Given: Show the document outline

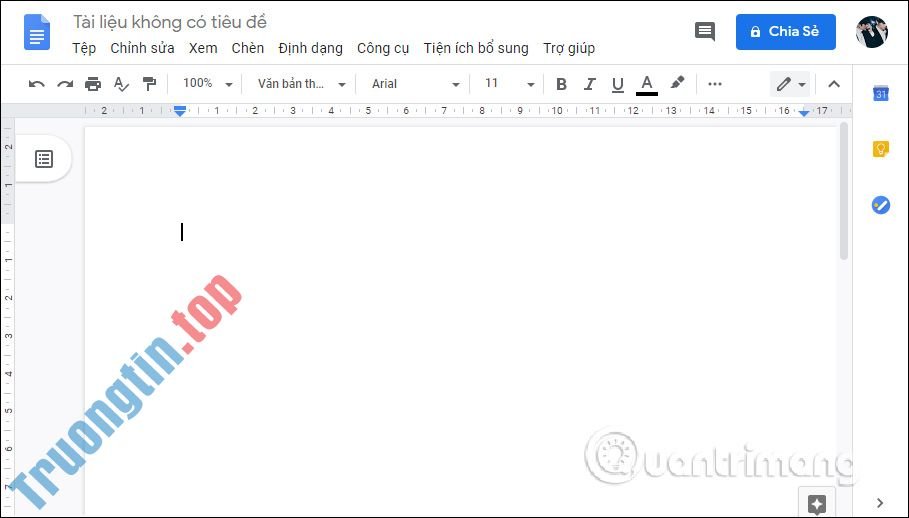Looking at the screenshot, I should (x=44, y=159).
